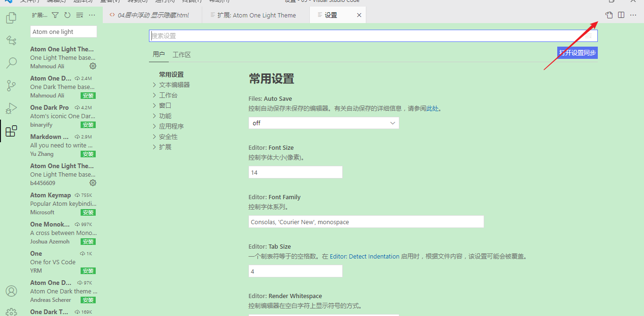Switch to 工作区 settings scope tab
This screenshot has height=316, width=644.
coord(182,55)
